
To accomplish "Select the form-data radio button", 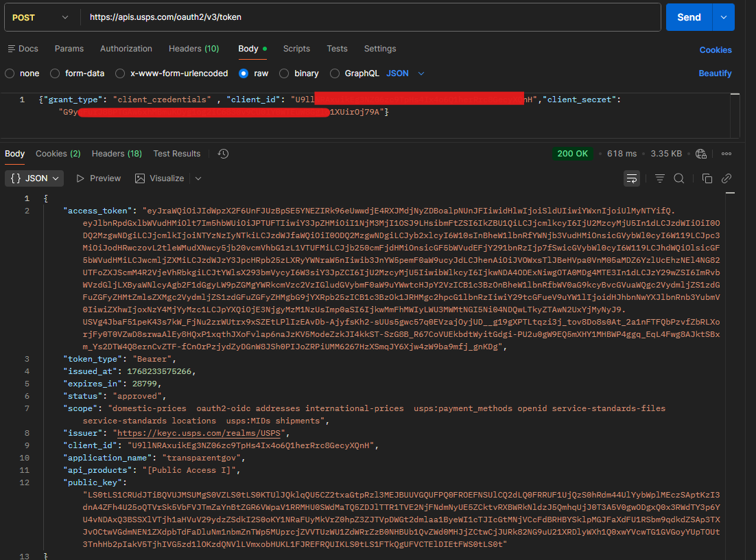I will [56, 73].
